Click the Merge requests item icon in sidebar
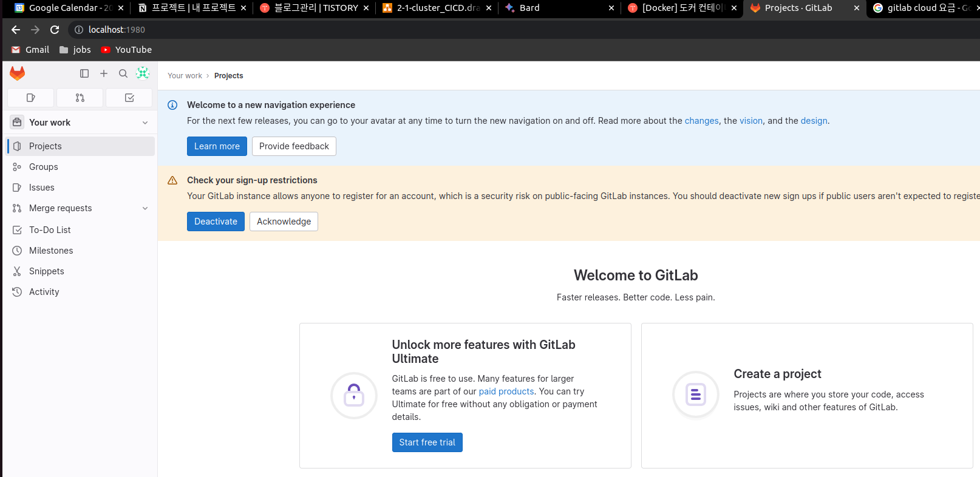The image size is (980, 477). 17,208
